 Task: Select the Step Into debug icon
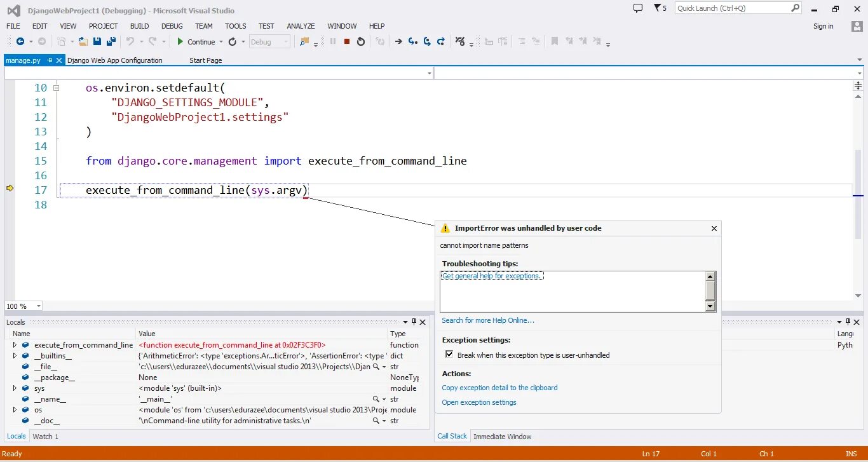[x=412, y=41]
